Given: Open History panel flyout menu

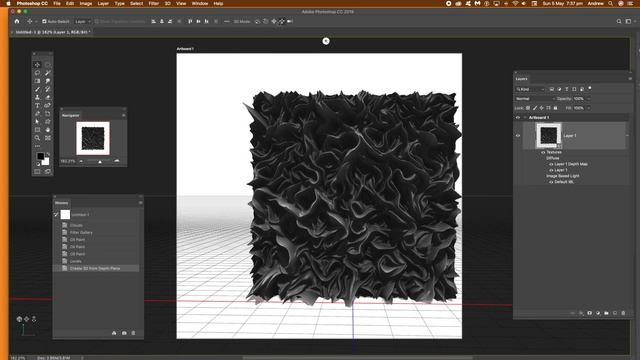Looking at the screenshot, I should pos(140,203).
